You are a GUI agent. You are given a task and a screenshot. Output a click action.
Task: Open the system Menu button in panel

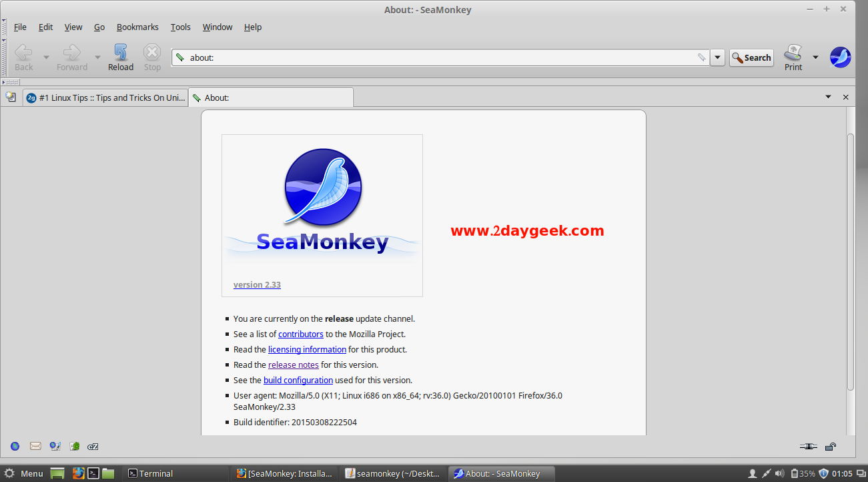[23, 473]
